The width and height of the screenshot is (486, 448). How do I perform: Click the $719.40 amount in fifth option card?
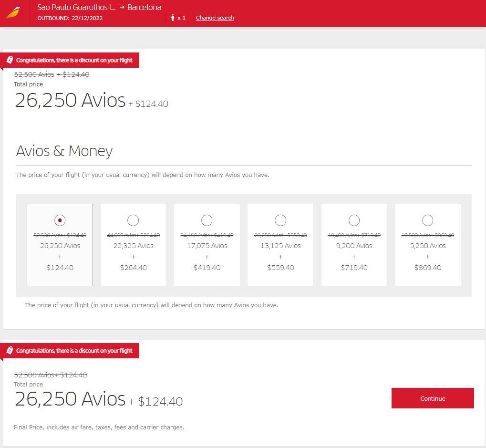(354, 268)
